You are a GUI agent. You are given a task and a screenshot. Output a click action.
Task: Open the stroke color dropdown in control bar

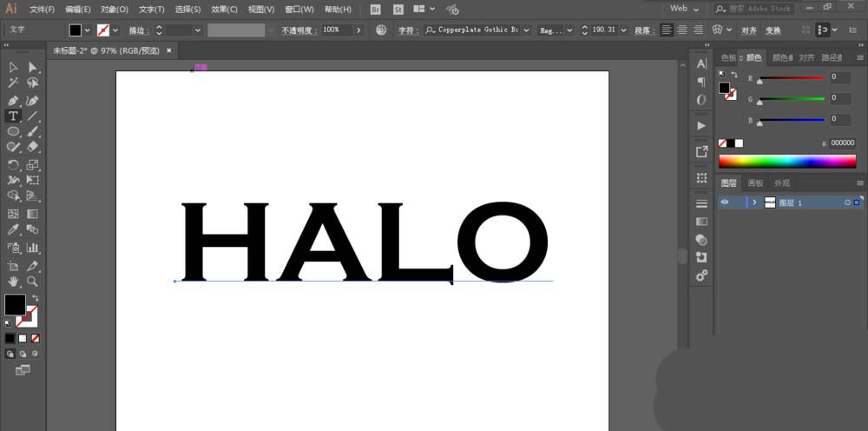(115, 30)
